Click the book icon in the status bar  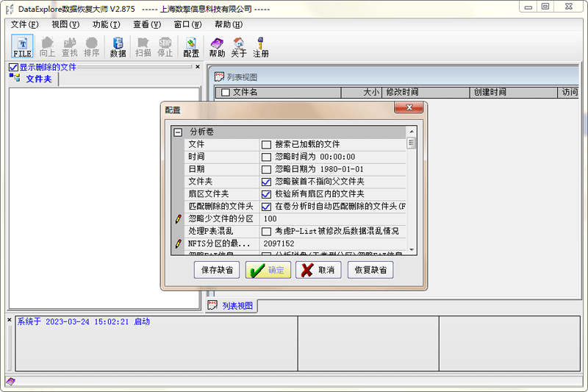coord(10,382)
